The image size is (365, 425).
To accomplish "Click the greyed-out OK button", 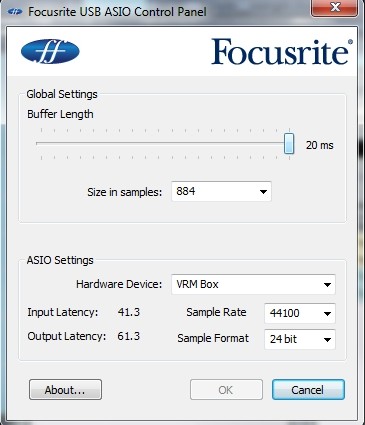I will pos(226,390).
